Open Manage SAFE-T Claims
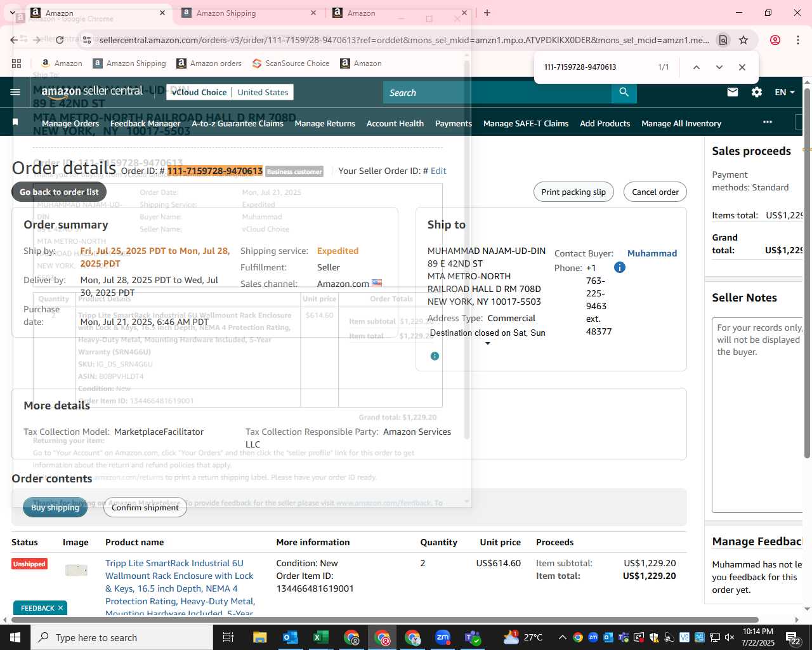Screen dimensions: 812x650 pyautogui.click(x=526, y=123)
